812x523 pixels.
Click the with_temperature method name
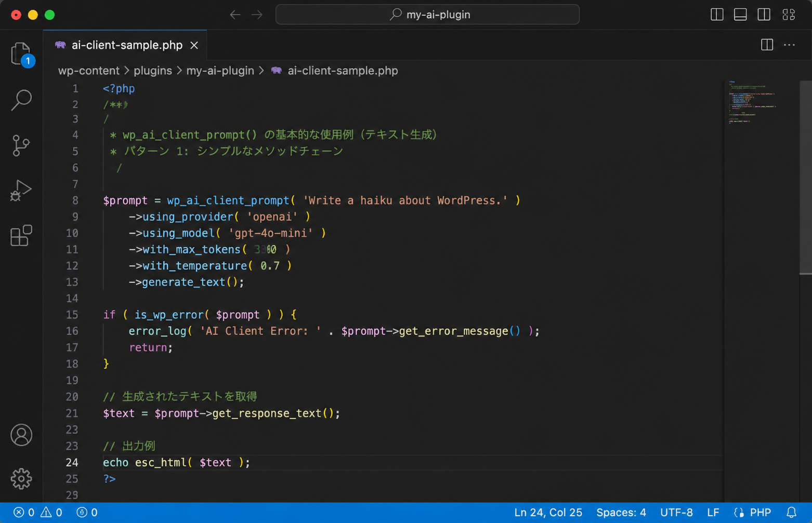(194, 266)
